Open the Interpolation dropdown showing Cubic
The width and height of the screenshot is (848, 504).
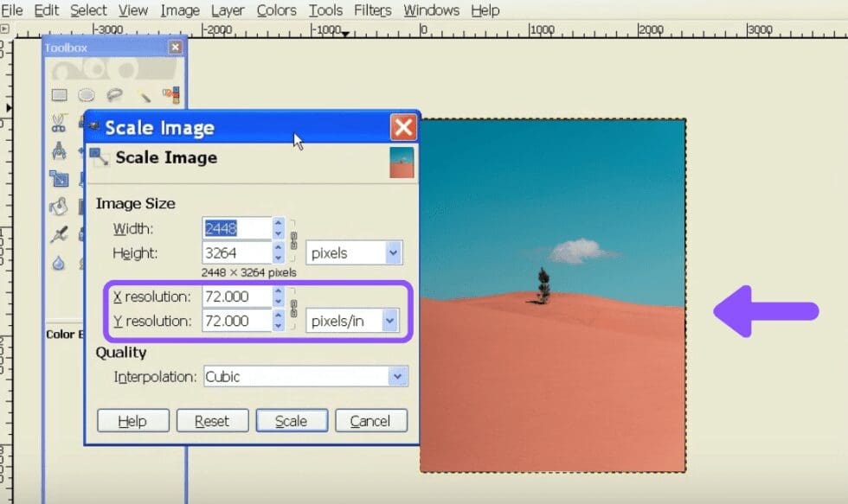[x=305, y=376]
